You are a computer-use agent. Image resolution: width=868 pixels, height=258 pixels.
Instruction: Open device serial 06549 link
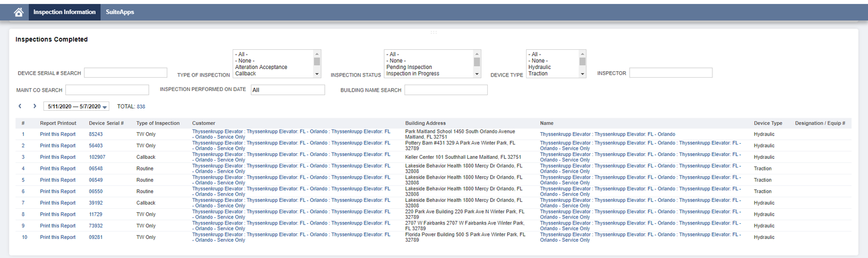tap(96, 180)
